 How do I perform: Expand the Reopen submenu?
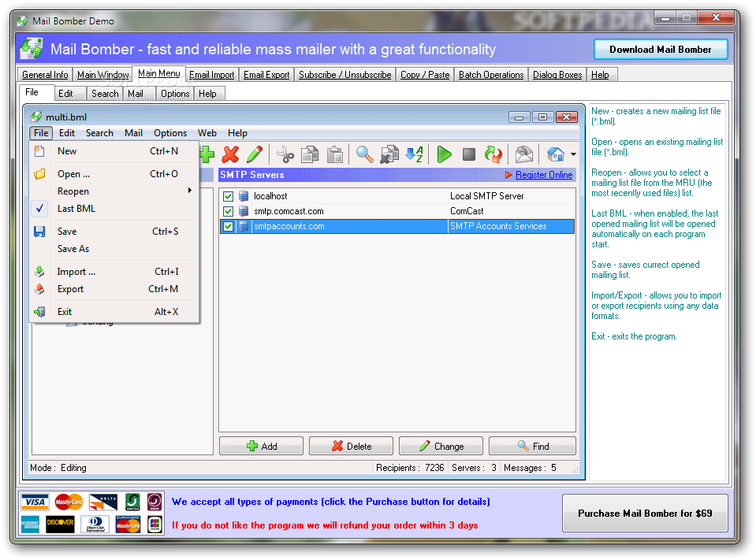pyautogui.click(x=114, y=191)
